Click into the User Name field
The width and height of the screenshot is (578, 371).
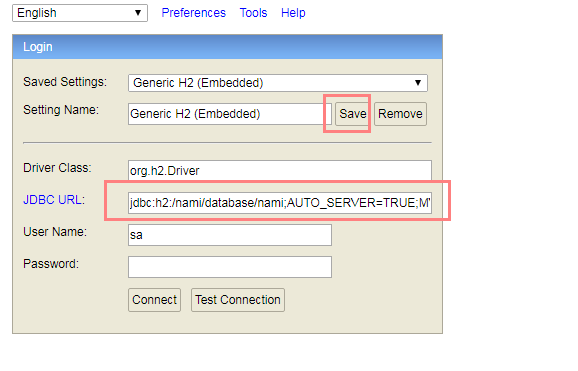point(230,235)
